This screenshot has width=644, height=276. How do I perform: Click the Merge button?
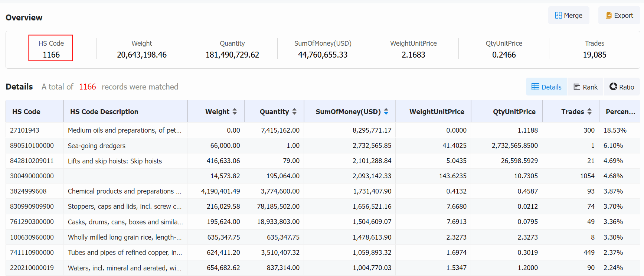click(569, 15)
